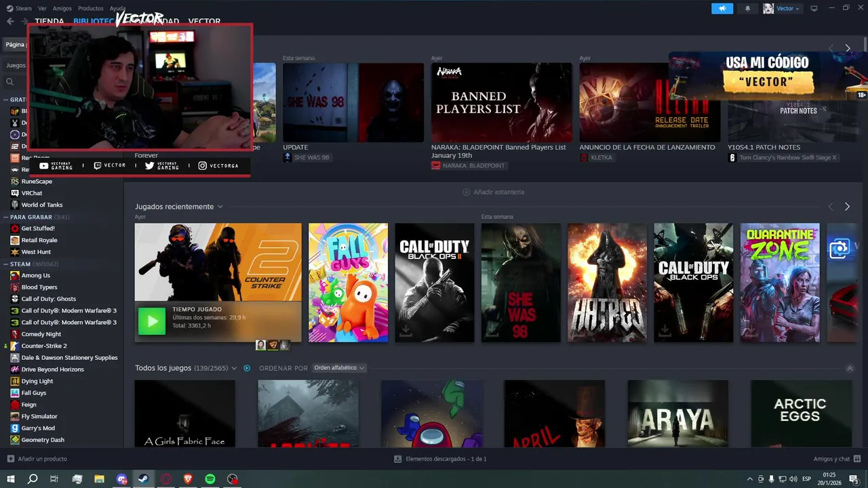
Task: Open the Ver menu
Action: tap(42, 8)
